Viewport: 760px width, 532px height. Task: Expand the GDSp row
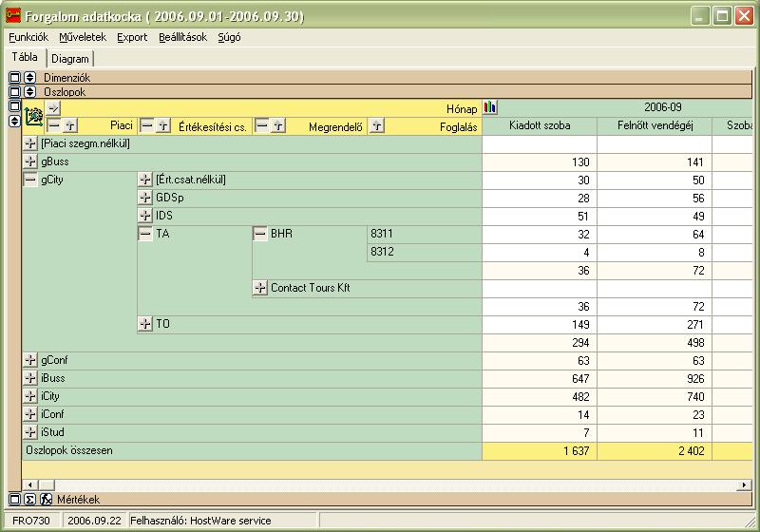[145, 198]
